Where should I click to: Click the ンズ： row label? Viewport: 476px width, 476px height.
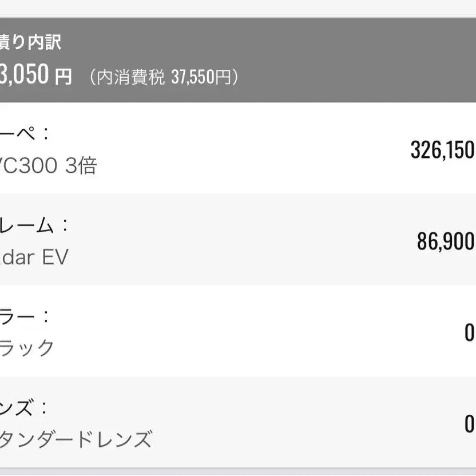pyautogui.click(x=25, y=408)
